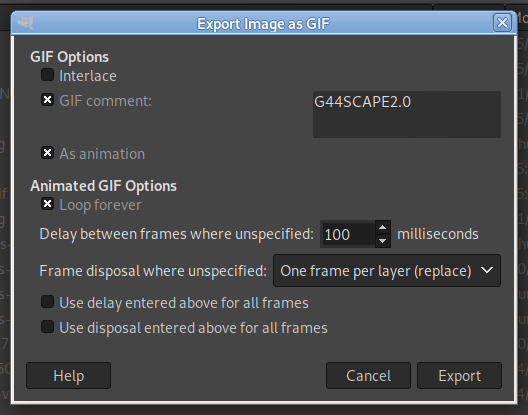Disable the Loop forever option
The width and height of the screenshot is (528, 415).
(47, 204)
